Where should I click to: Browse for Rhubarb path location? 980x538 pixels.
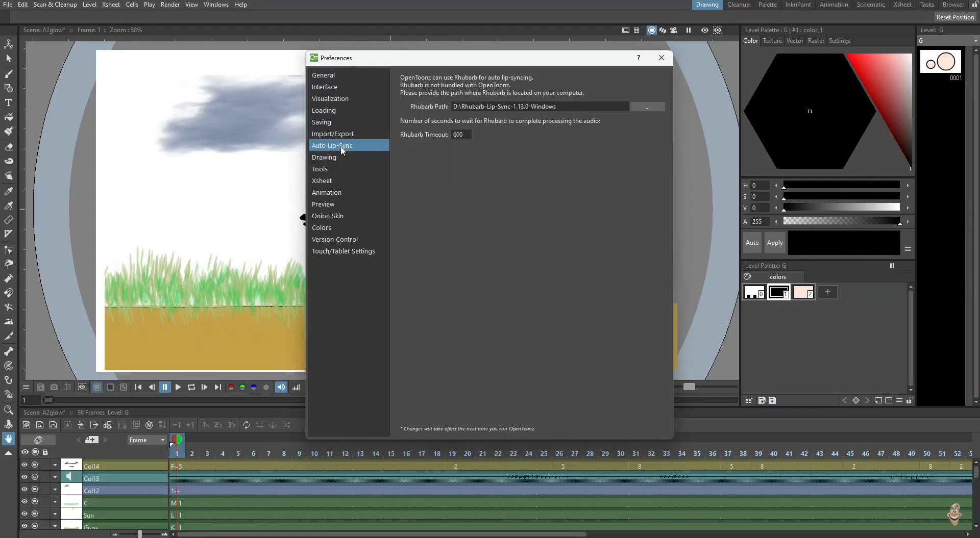click(x=647, y=107)
